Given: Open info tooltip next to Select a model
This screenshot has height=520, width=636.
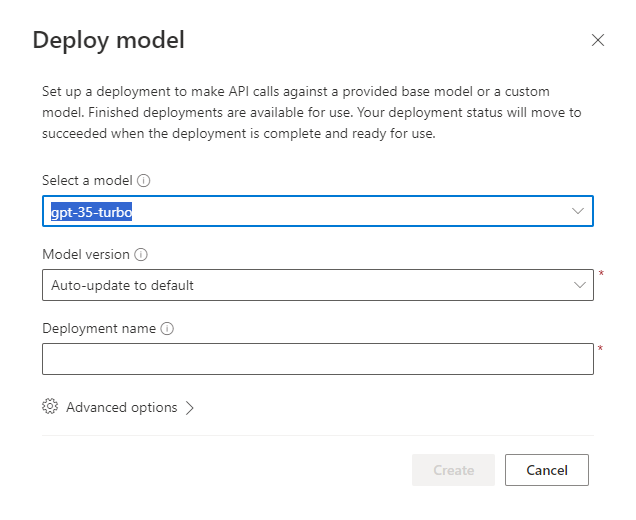Looking at the screenshot, I should pos(143,180).
